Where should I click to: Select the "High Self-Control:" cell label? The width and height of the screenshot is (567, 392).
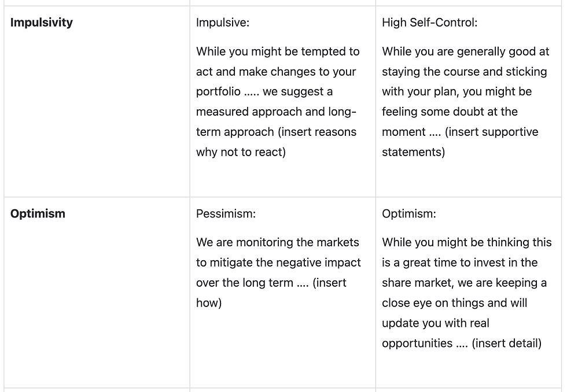pyautogui.click(x=429, y=23)
